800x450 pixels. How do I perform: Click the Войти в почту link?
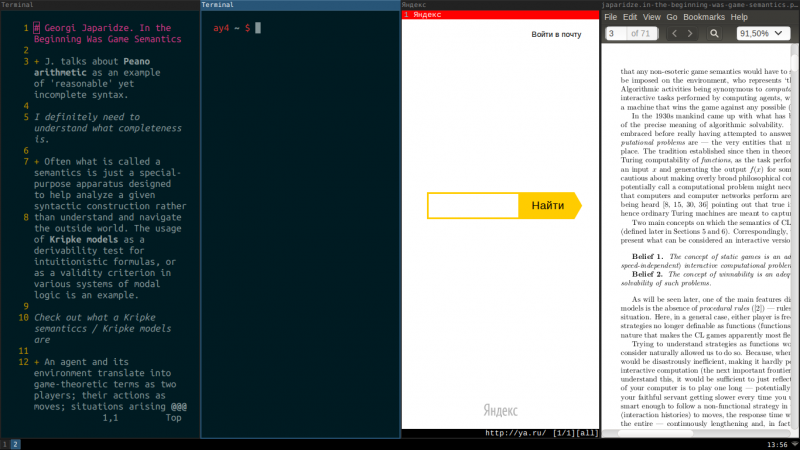[556, 34]
